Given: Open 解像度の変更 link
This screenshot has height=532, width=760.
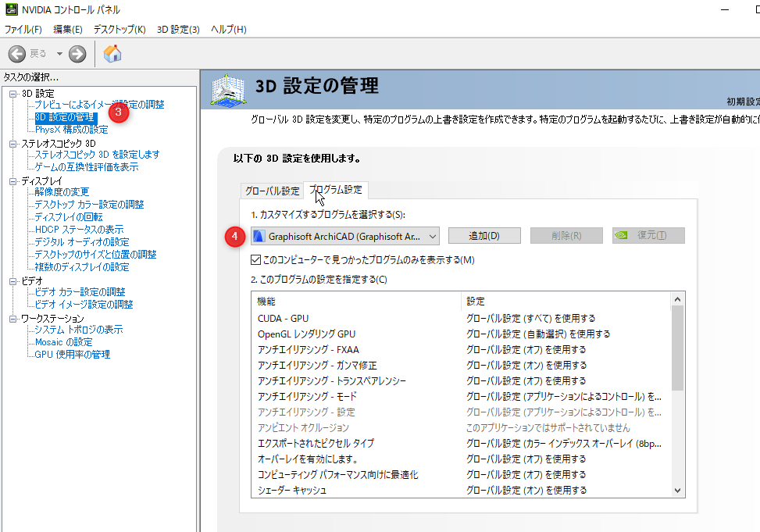Looking at the screenshot, I should point(62,192).
